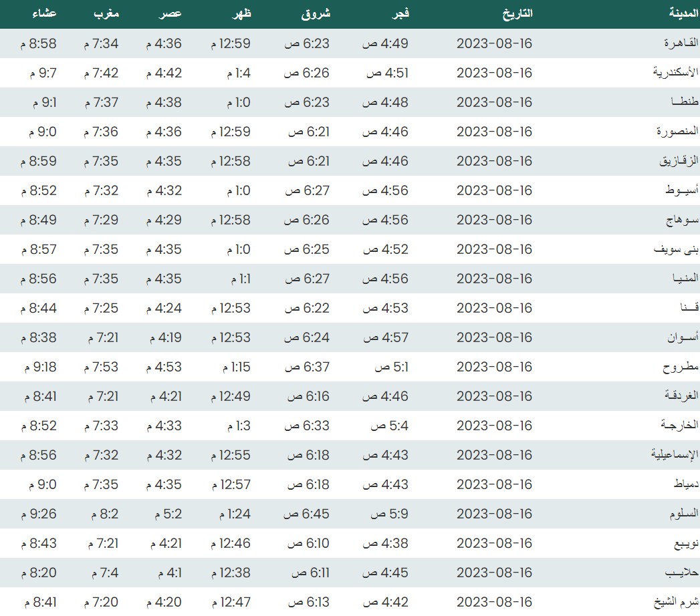The image size is (700, 616).
Task: Select the عشاء column header
Action: click(44, 13)
